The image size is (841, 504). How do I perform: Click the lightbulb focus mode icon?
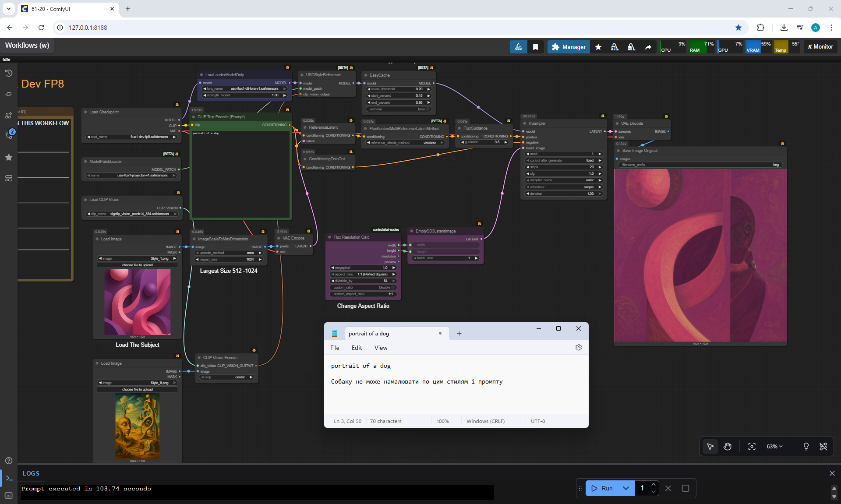coord(806,446)
